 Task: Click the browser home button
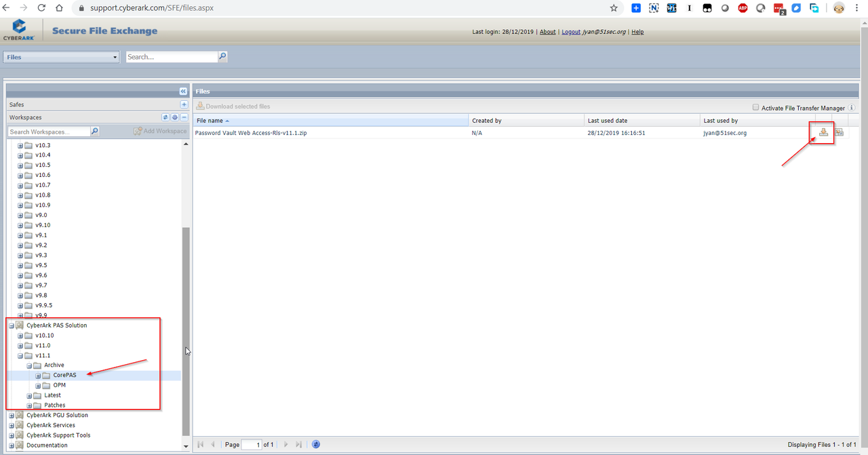pos(59,8)
